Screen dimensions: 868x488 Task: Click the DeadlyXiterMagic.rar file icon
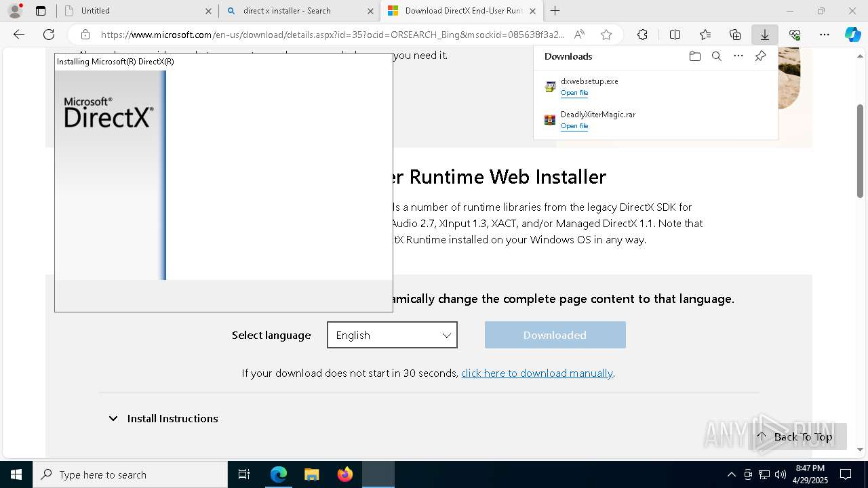coord(550,120)
